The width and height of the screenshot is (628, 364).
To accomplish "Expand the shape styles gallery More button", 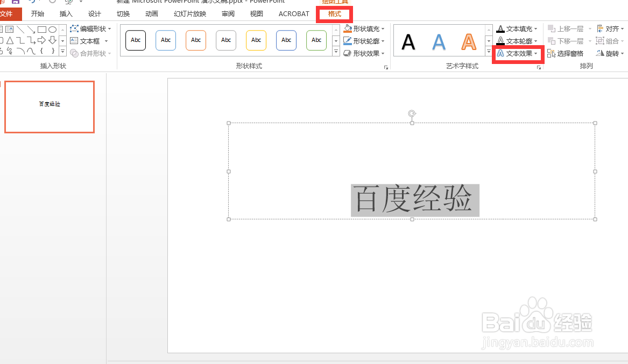I will point(336,52).
